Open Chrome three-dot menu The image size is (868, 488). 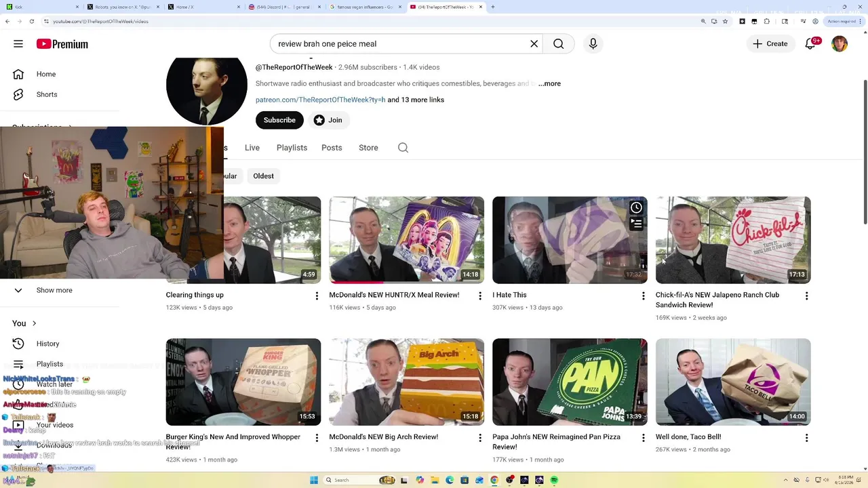point(860,21)
